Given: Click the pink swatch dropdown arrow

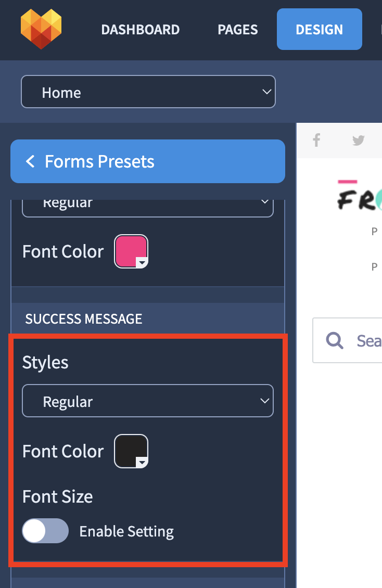Looking at the screenshot, I should 142,262.
